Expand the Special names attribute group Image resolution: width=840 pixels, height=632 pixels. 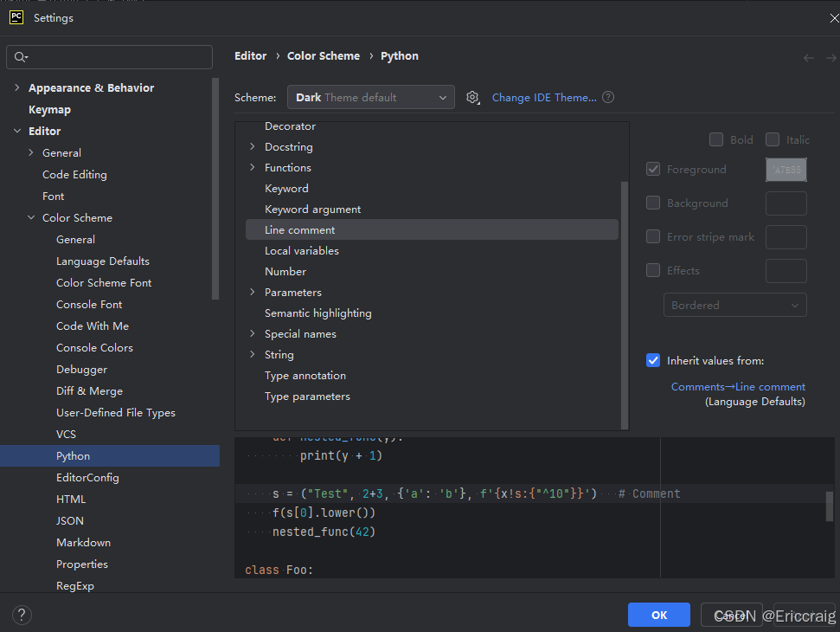pyautogui.click(x=253, y=333)
